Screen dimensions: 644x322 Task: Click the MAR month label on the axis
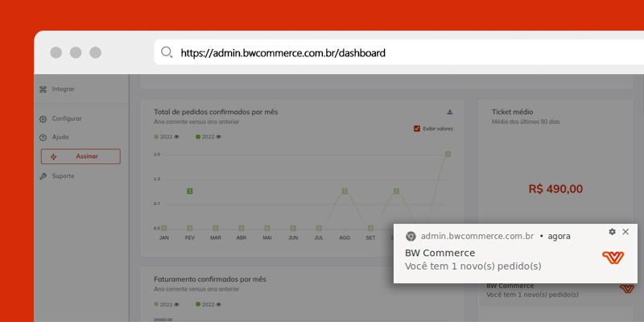click(216, 237)
